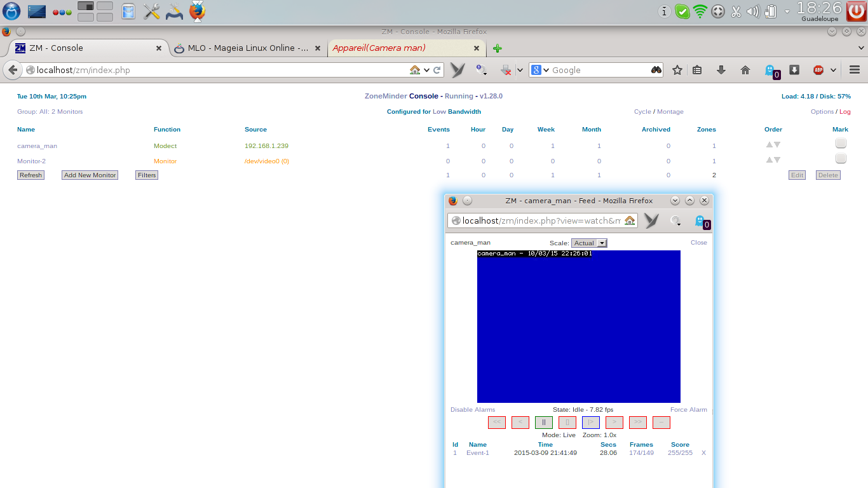Show the bookmarks list icon
This screenshot has height=488, width=868.
point(697,70)
